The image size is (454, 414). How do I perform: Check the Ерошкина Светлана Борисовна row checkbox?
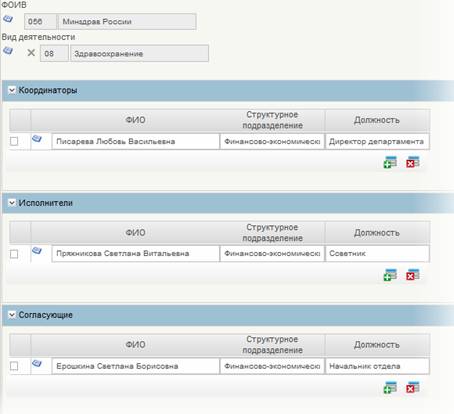pos(14,366)
